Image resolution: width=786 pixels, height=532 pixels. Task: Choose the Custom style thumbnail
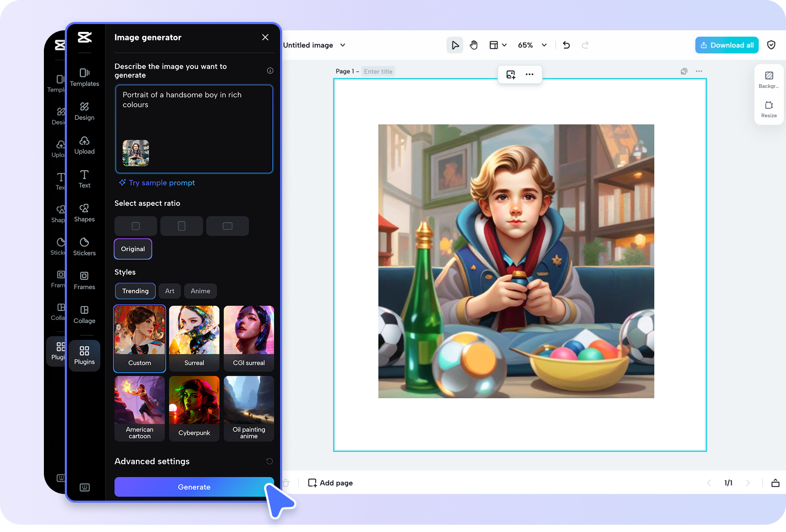point(140,338)
